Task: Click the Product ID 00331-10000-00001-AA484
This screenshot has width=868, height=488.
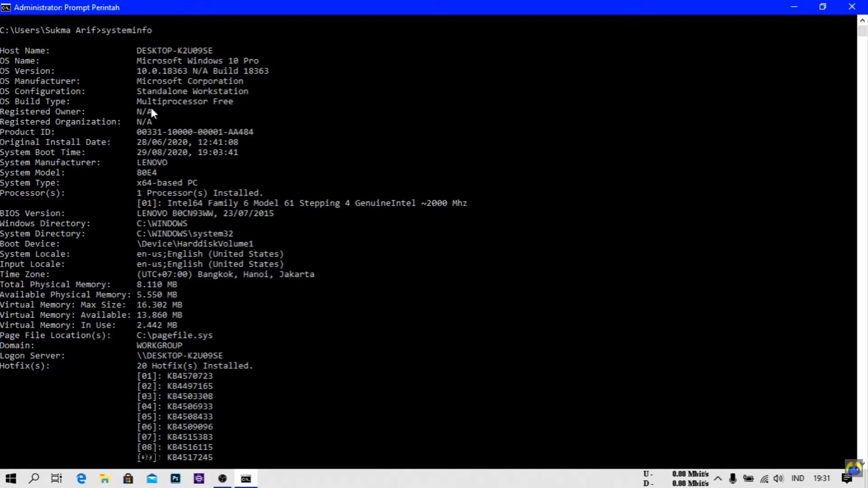Action: click(195, 132)
